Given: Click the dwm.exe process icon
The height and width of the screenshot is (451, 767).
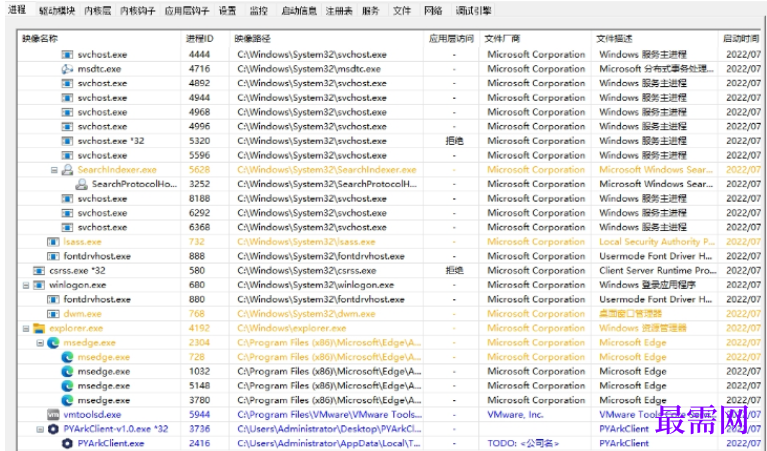Looking at the screenshot, I should pos(53,314).
